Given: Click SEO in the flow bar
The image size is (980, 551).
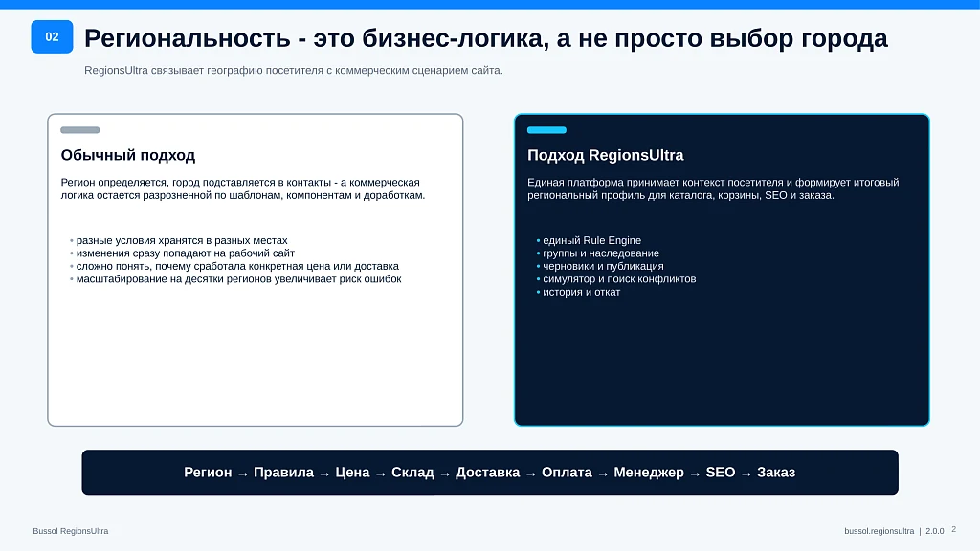Looking at the screenshot, I should point(721,473).
